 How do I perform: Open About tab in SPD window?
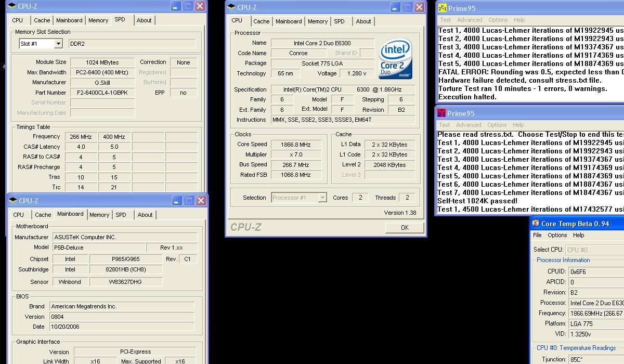coord(144,20)
